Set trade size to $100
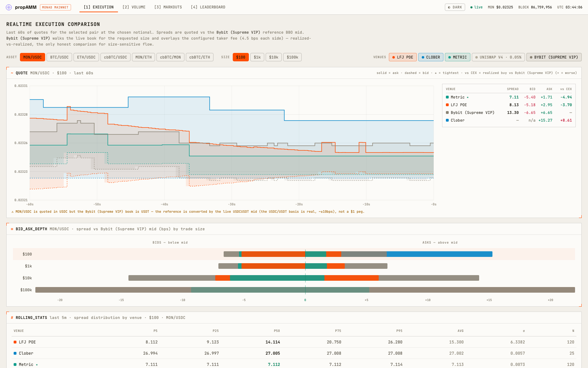 tap(241, 57)
